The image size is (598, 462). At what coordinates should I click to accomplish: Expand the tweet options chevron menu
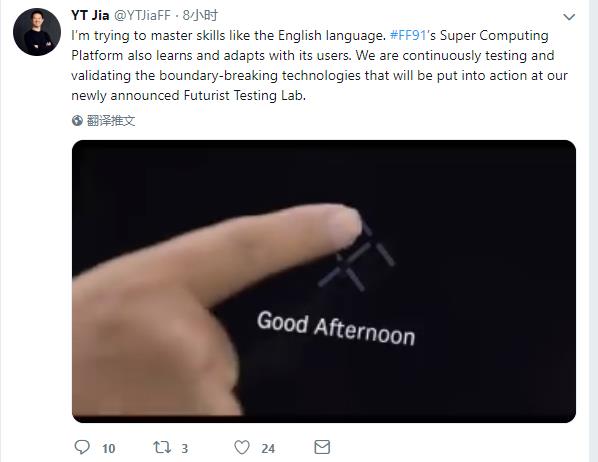click(x=569, y=17)
